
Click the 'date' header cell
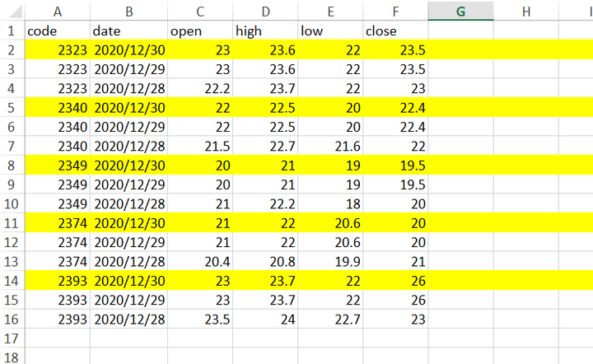(129, 30)
